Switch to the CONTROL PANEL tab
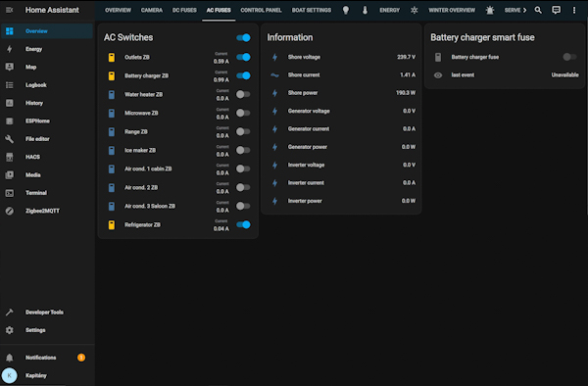Viewport: 588px width, 386px height. [x=261, y=10]
